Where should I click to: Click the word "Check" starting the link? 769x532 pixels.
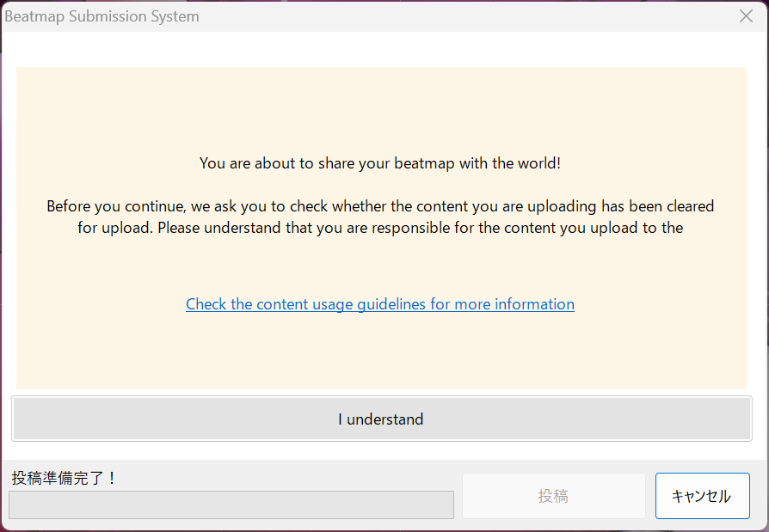[x=206, y=304]
